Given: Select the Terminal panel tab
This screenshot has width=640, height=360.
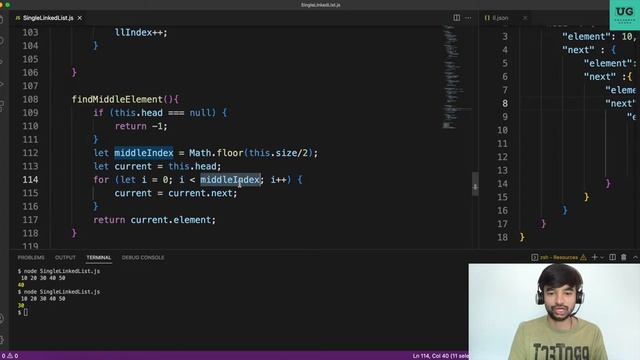Looking at the screenshot, I should click(x=99, y=258).
